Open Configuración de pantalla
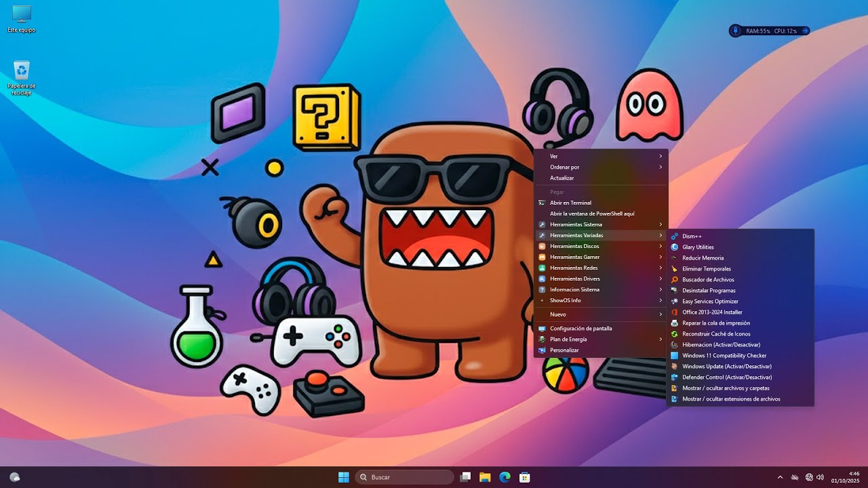Image resolution: width=868 pixels, height=488 pixels. [601, 328]
